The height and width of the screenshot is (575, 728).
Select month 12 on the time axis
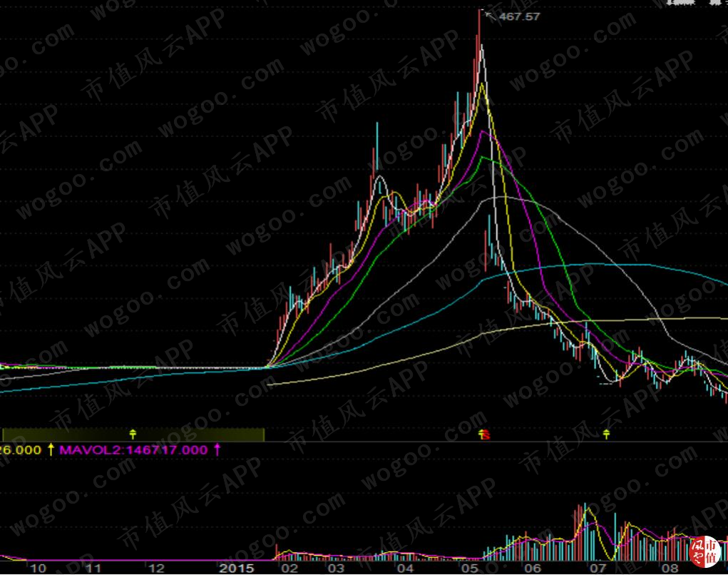156,568
